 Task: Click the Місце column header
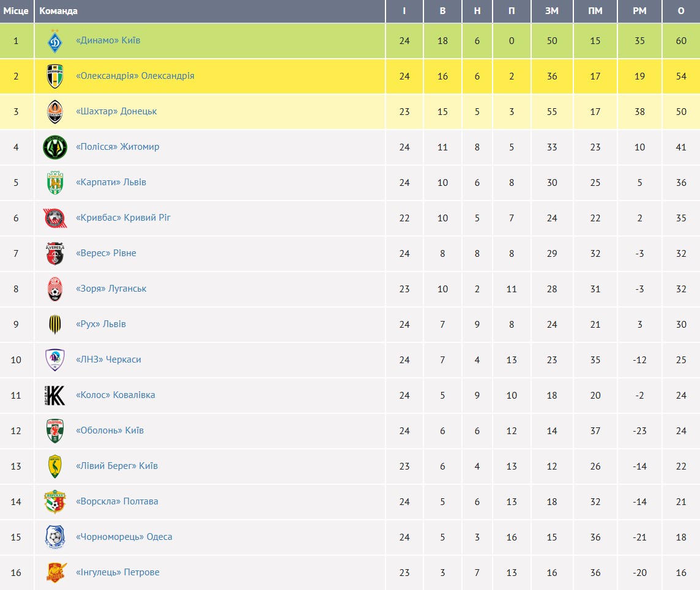tap(16, 11)
